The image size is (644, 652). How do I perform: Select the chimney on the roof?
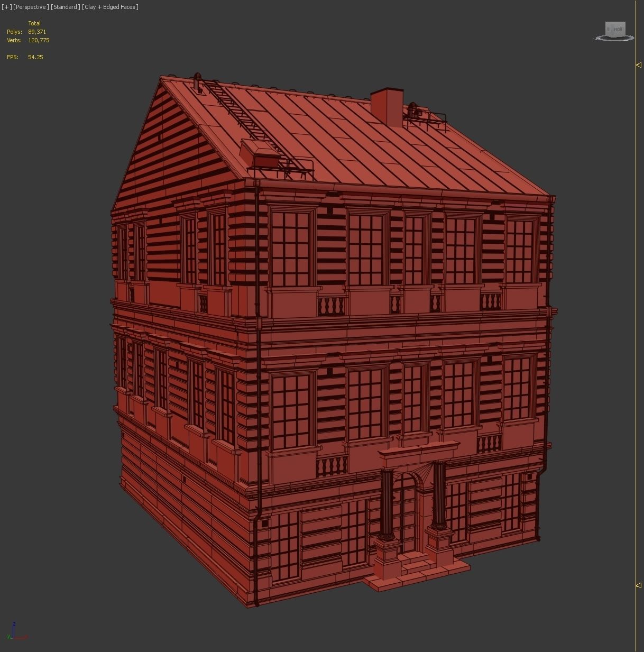point(387,107)
